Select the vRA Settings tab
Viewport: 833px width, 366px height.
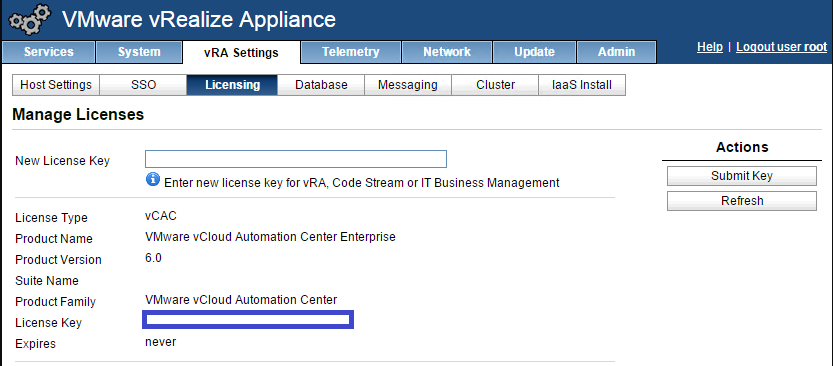(x=241, y=53)
